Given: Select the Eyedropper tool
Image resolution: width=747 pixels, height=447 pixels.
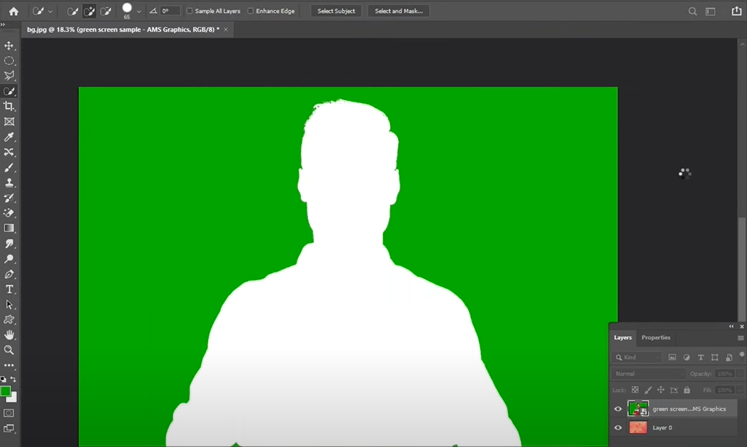Looking at the screenshot, I should coord(9,137).
